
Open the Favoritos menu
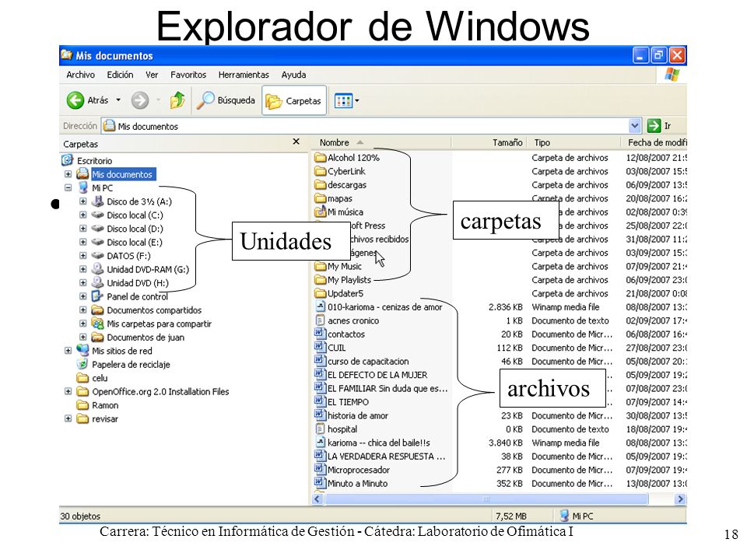click(x=188, y=75)
